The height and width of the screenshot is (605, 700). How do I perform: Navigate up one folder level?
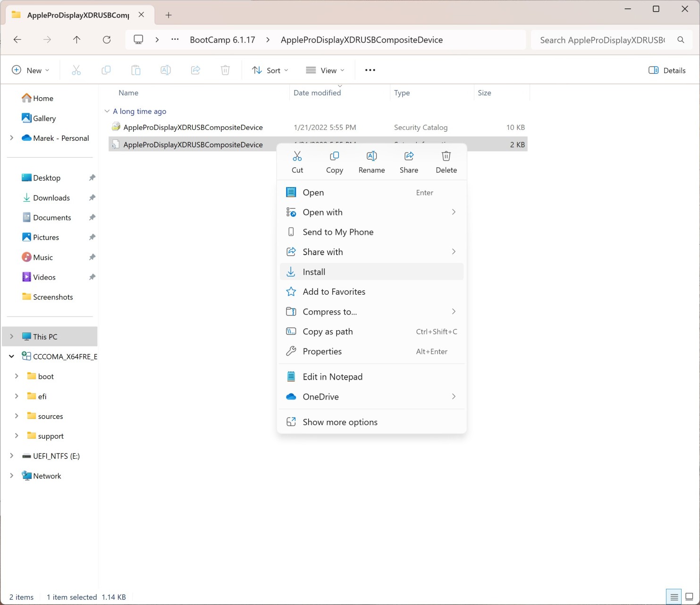coord(76,40)
